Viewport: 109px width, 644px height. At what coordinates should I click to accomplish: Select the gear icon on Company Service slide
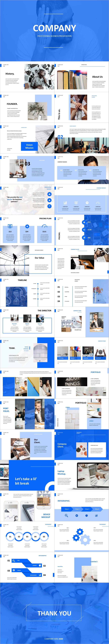pos(87,203)
